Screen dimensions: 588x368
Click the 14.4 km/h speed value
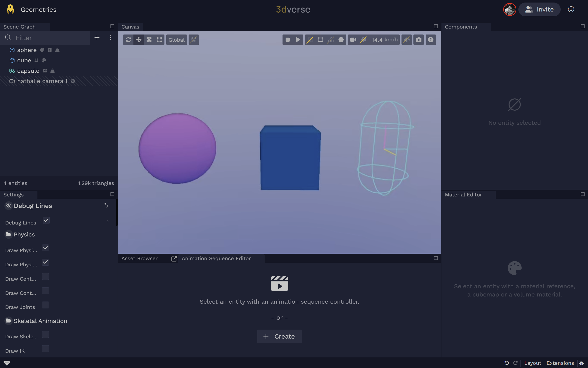[384, 40]
